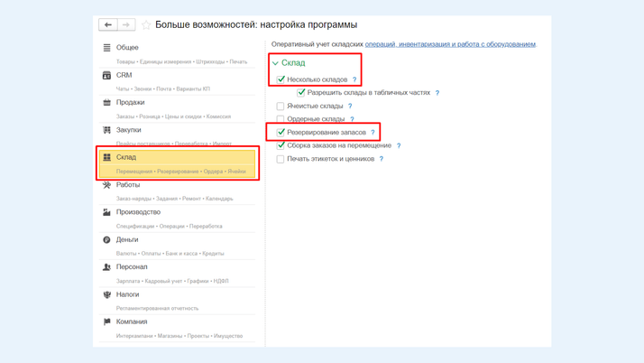
Task: Go forward with the right arrow button
Action: (x=126, y=24)
